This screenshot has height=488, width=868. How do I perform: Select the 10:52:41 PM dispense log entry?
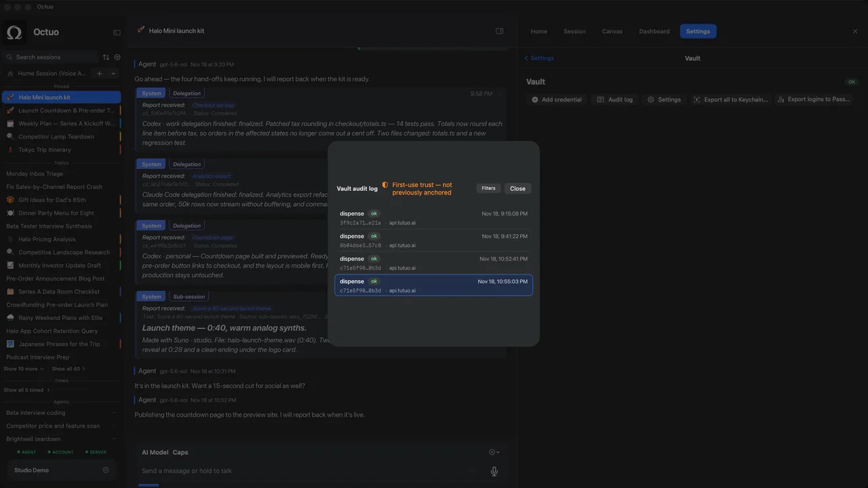coord(434,263)
